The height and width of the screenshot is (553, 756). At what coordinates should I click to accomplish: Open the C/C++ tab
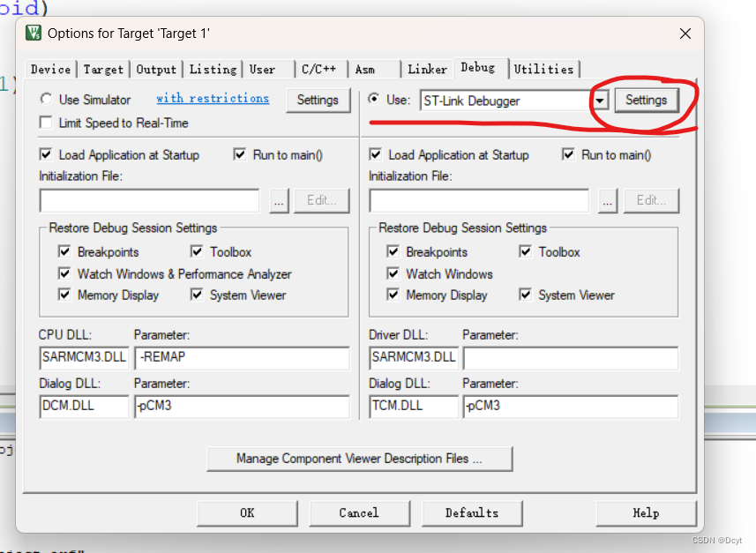tap(318, 70)
